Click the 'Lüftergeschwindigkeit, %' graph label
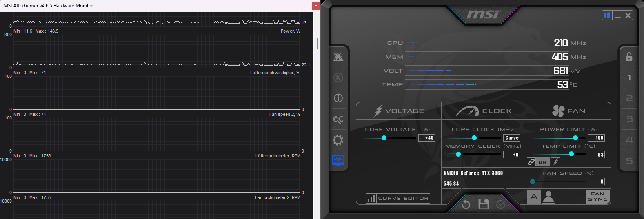 click(x=275, y=73)
